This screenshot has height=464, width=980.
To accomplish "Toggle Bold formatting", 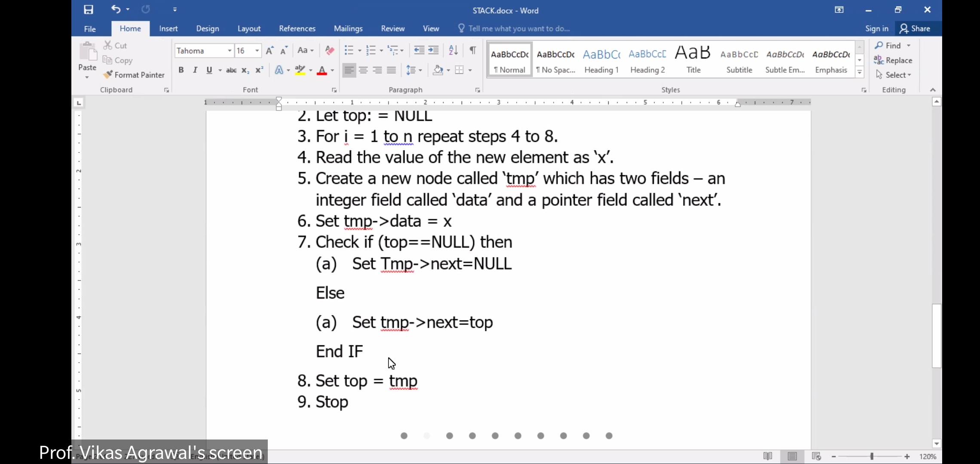I will (181, 70).
